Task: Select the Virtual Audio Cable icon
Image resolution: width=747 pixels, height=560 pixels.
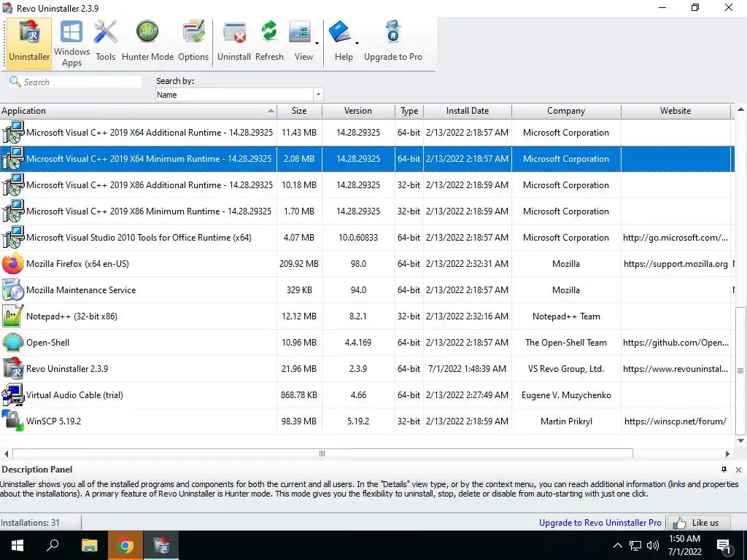Action: pyautogui.click(x=13, y=394)
